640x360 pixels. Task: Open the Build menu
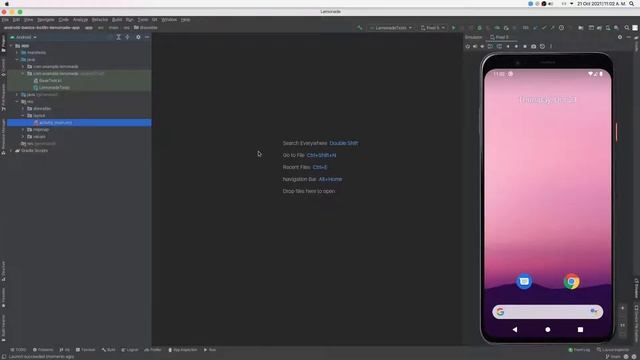[x=117, y=20]
